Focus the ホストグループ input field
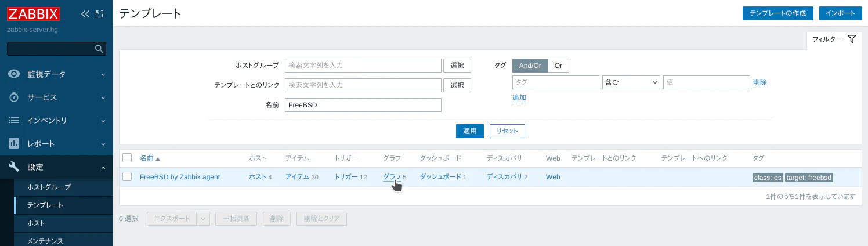 pos(363,66)
